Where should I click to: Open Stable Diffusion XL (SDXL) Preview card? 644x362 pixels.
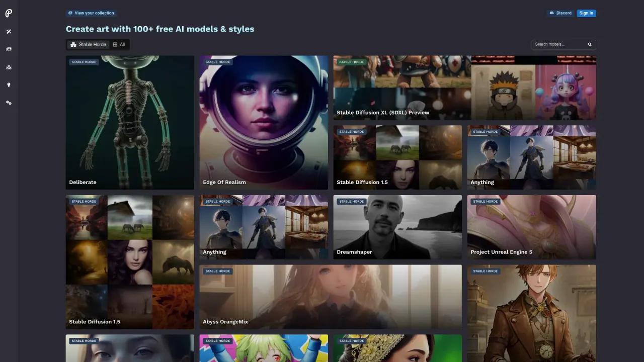coord(464,88)
